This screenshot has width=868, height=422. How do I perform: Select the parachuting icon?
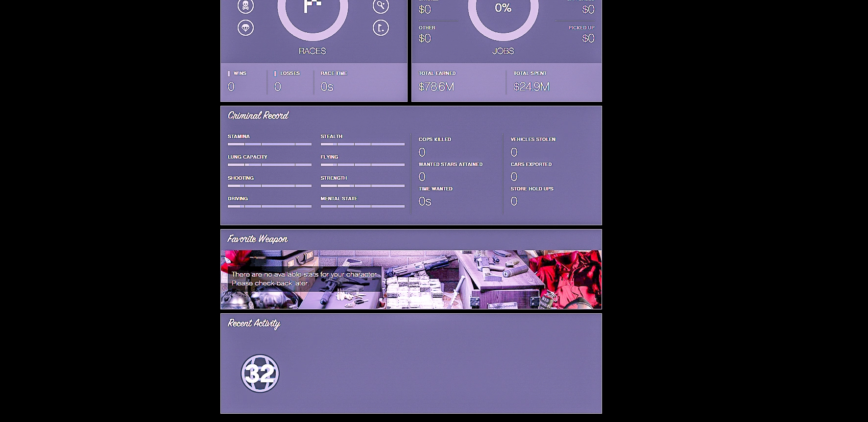pyautogui.click(x=245, y=27)
